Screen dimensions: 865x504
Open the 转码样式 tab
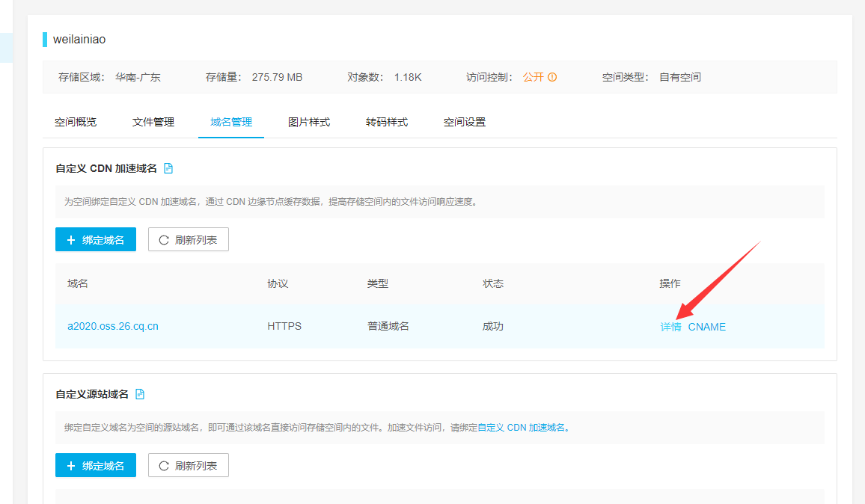[387, 122]
